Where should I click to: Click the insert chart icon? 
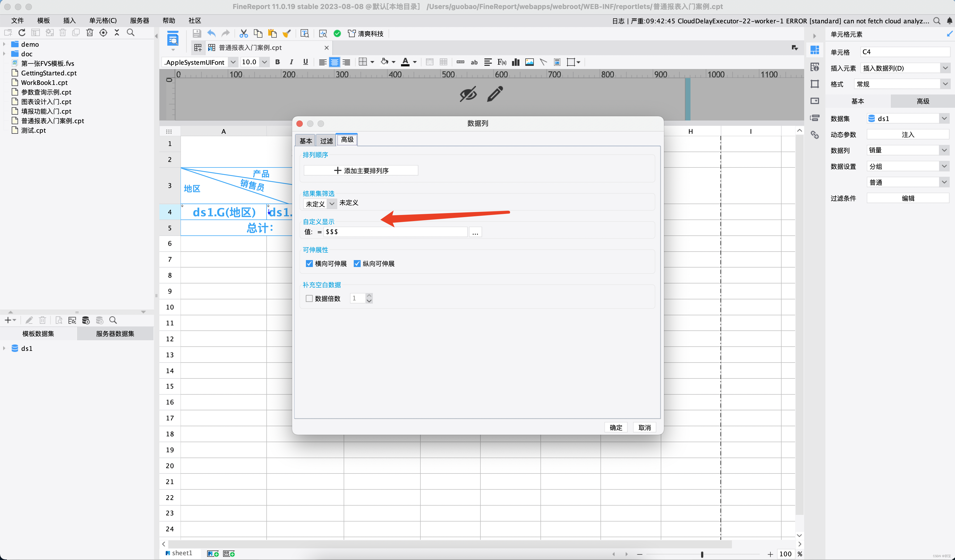pyautogui.click(x=515, y=62)
